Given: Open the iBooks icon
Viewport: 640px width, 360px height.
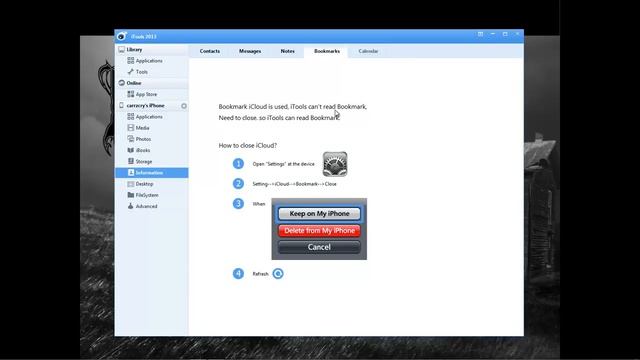Looking at the screenshot, I should pyautogui.click(x=131, y=150).
